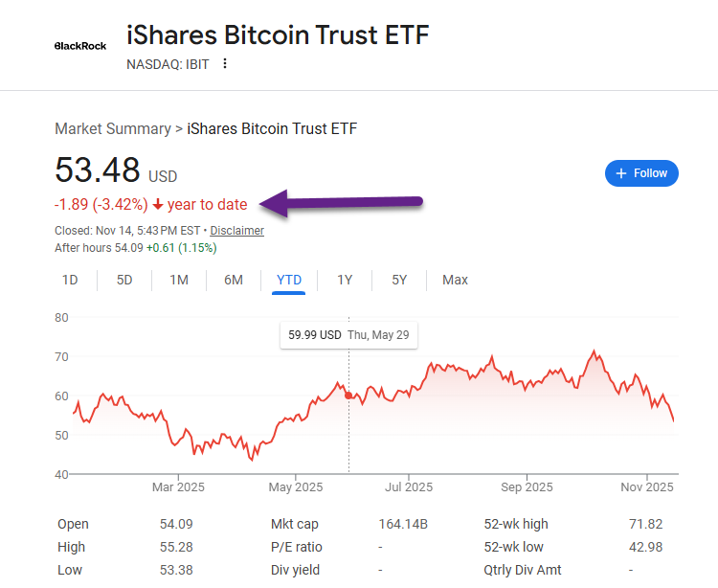Viewport: 718px width, 588px height.
Task: Click the Follow button
Action: pyautogui.click(x=641, y=173)
